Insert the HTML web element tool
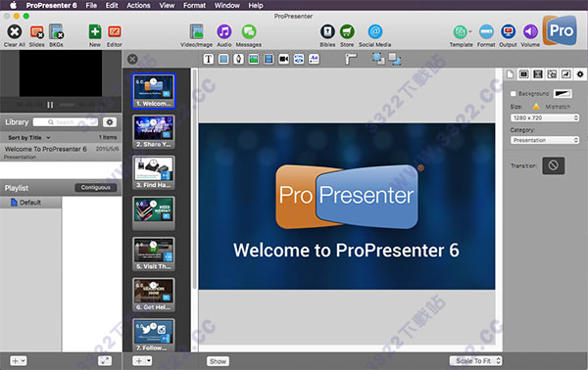 point(299,59)
